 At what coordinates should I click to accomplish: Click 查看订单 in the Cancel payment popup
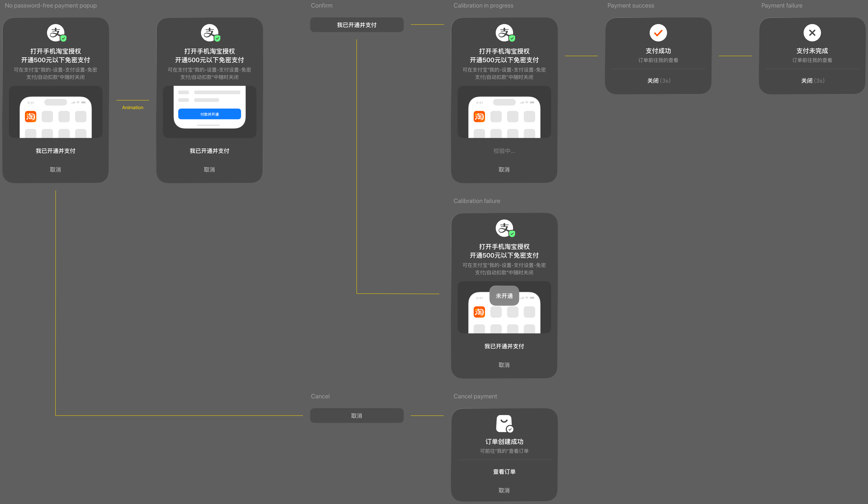pos(504,472)
